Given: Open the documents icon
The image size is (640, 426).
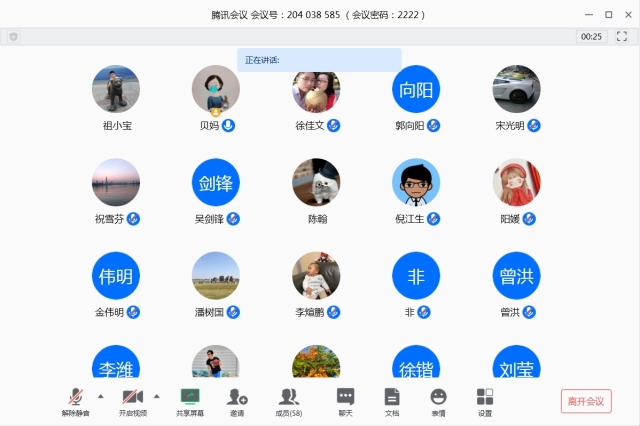Looking at the screenshot, I should coord(392,397).
